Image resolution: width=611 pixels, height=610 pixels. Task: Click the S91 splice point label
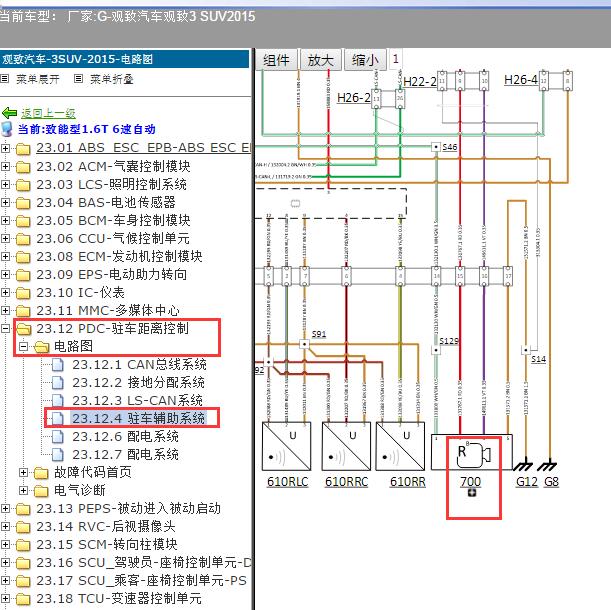pos(319,334)
